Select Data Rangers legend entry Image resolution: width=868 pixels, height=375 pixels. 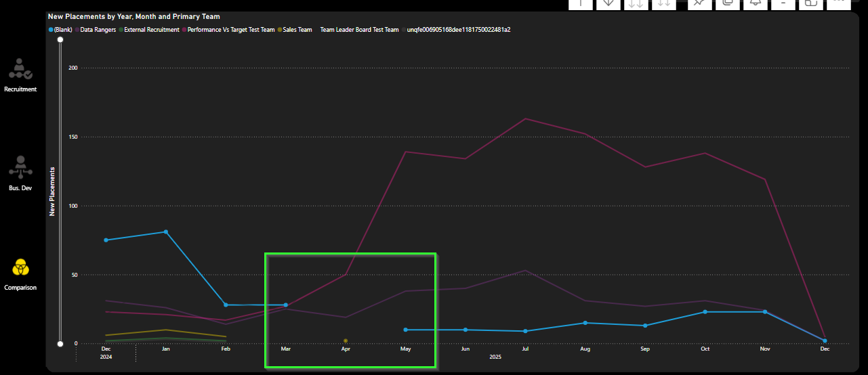tap(96, 30)
